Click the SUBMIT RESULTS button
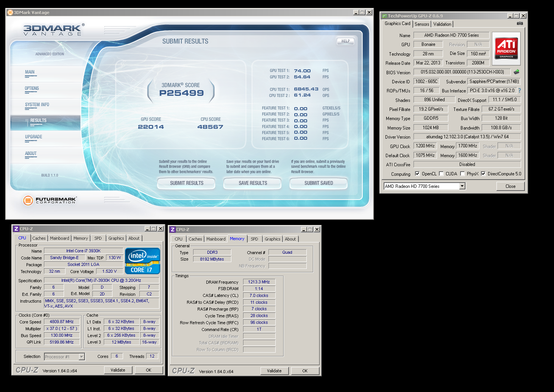 (187, 183)
